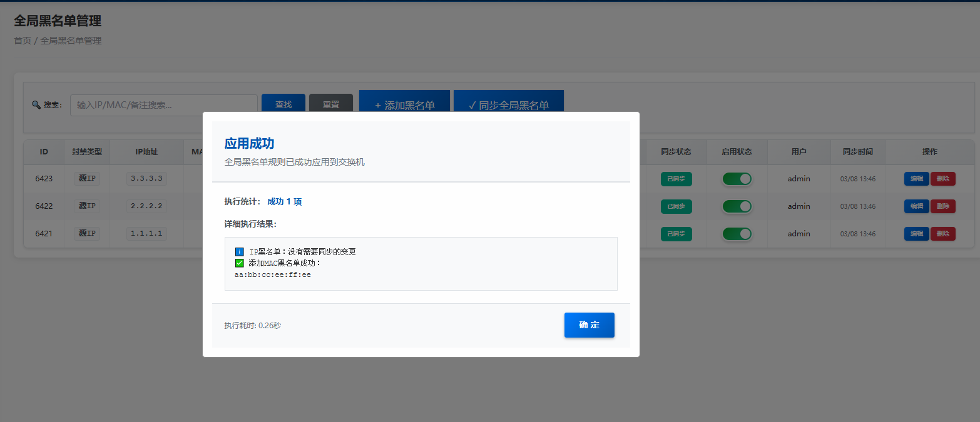
Task: Toggle the enable switch for entry 6421
Action: [x=737, y=233]
